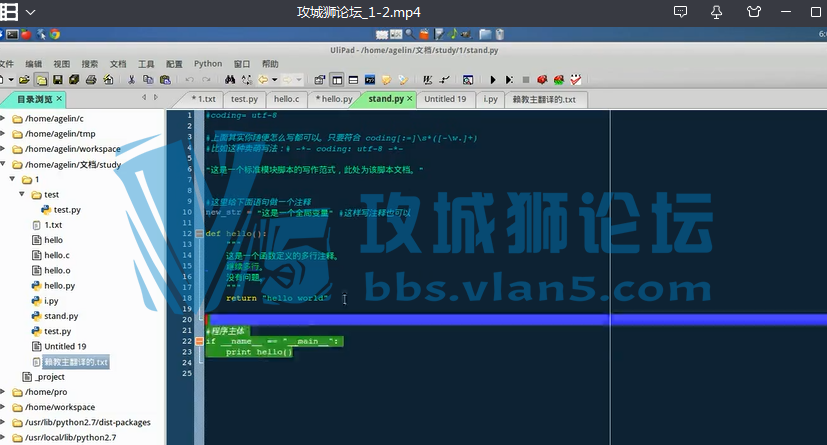Collapse the /home/agelin/文档/study tree node
This screenshot has width=827, height=445.
click(3, 165)
